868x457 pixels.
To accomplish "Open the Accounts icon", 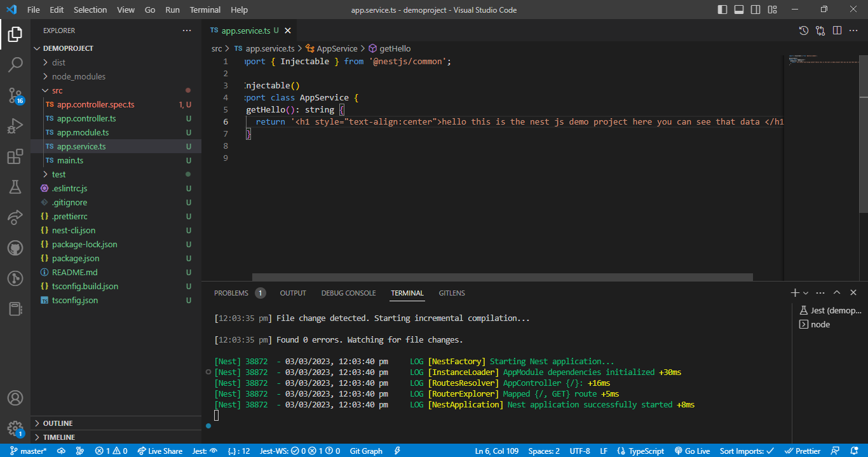I will tap(15, 399).
